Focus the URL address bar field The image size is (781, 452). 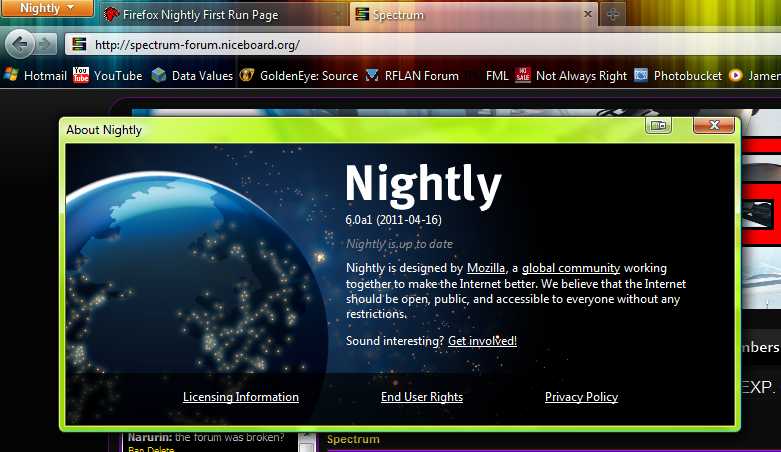tap(423, 44)
